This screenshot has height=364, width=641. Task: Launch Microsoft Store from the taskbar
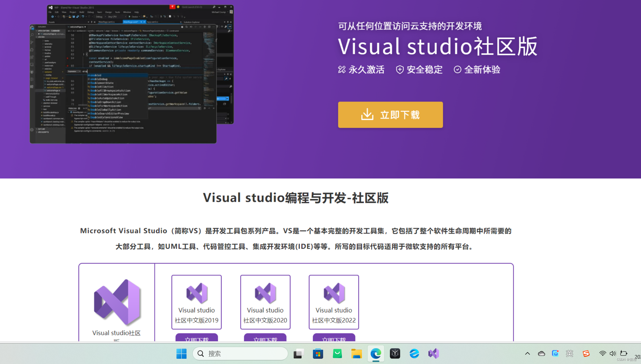click(x=318, y=353)
